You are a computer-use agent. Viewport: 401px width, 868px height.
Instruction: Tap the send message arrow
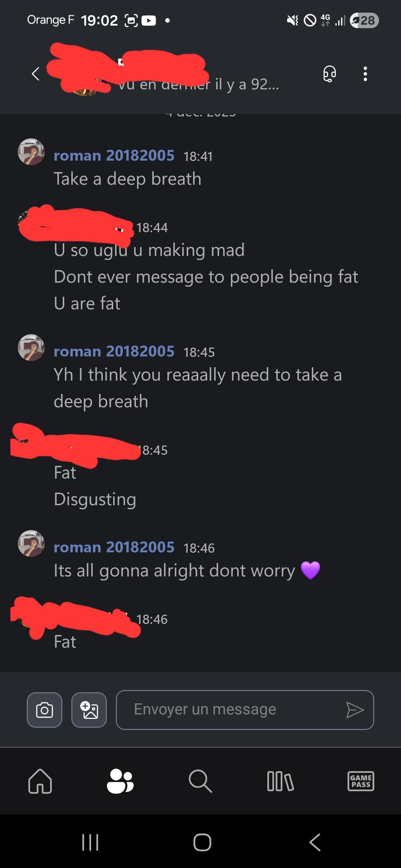(x=355, y=710)
